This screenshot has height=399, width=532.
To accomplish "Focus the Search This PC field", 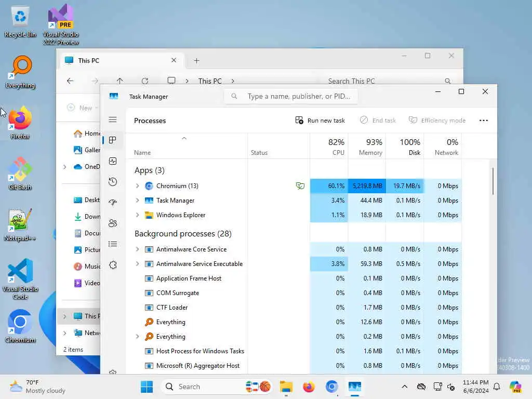I will [x=389, y=81].
